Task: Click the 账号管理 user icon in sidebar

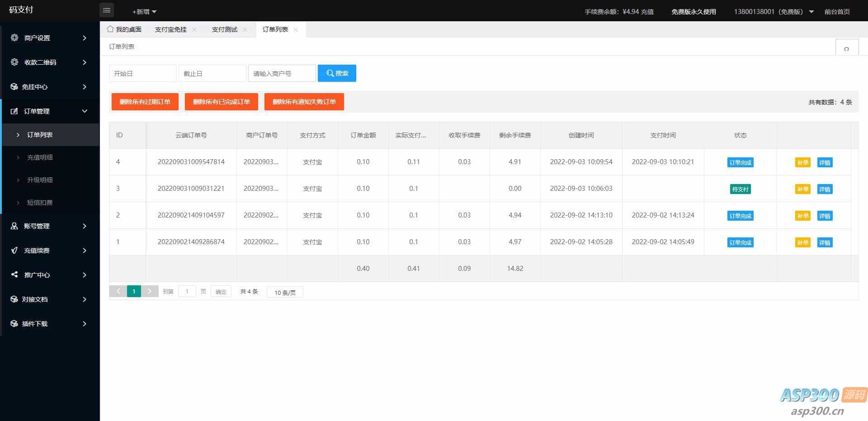Action: (x=14, y=226)
